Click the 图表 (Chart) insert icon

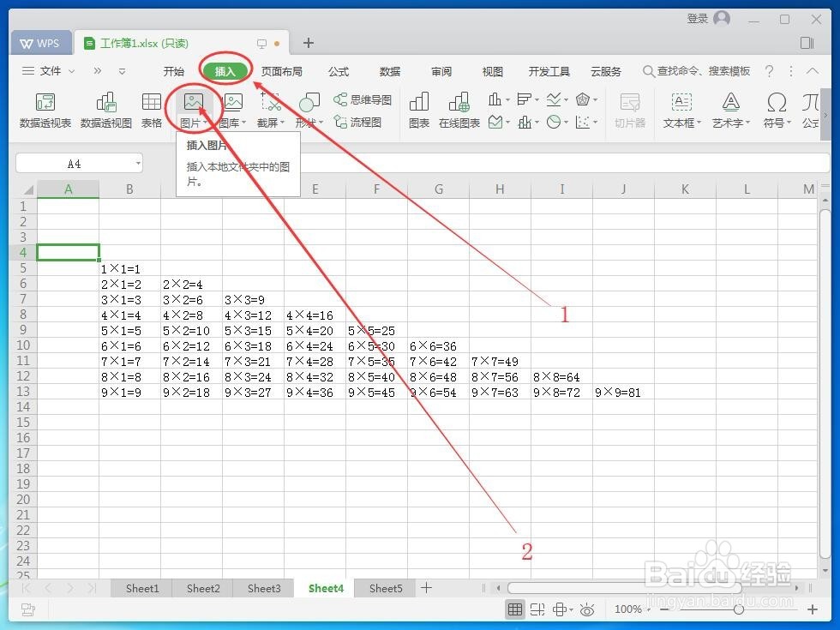pyautogui.click(x=418, y=110)
